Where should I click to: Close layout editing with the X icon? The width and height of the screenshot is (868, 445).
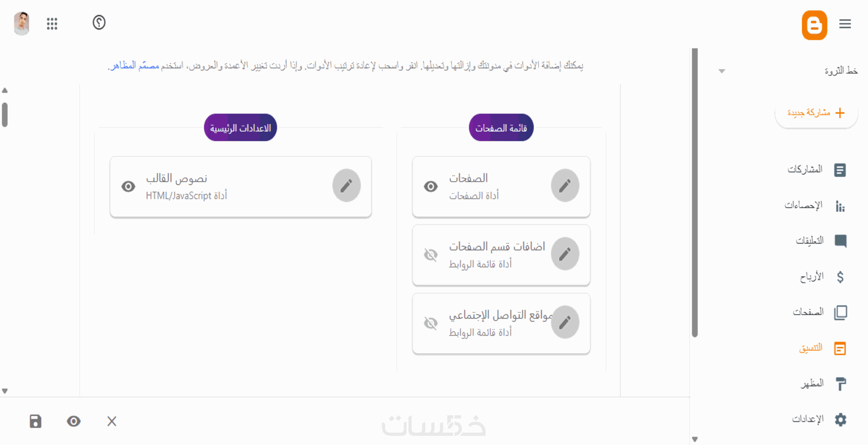[112, 421]
